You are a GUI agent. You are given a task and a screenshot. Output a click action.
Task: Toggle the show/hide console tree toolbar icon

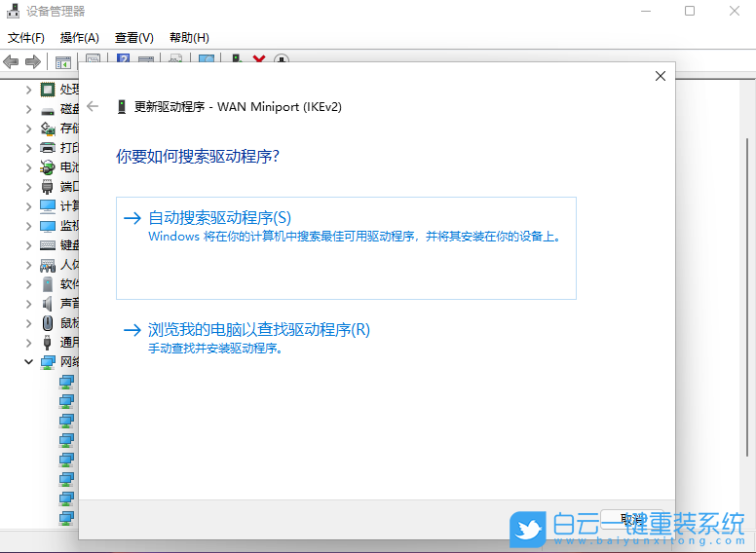click(63, 61)
